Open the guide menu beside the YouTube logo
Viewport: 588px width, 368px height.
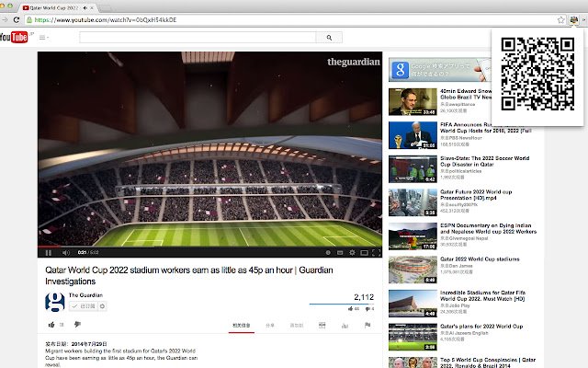44,37
